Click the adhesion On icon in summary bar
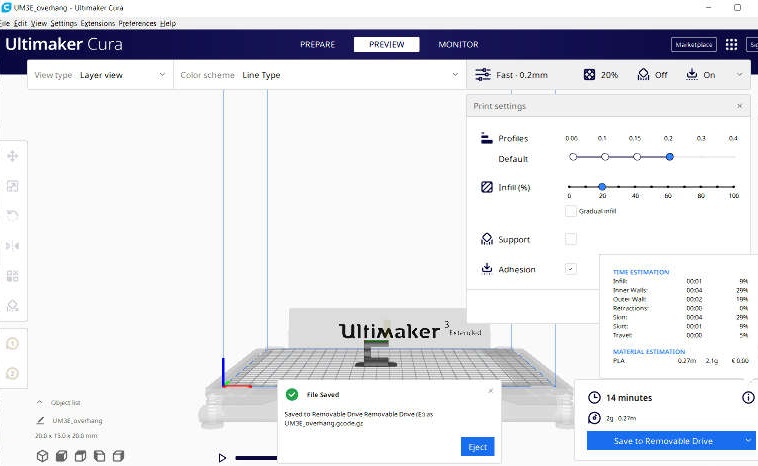Image resolution: width=758 pixels, height=466 pixels. [692, 74]
